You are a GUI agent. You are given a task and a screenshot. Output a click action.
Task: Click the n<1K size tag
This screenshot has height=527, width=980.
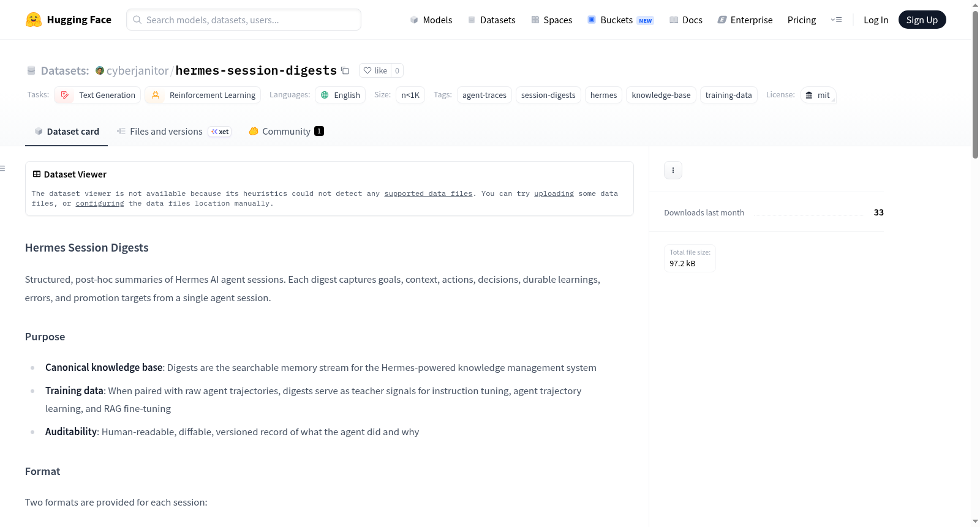coord(410,95)
